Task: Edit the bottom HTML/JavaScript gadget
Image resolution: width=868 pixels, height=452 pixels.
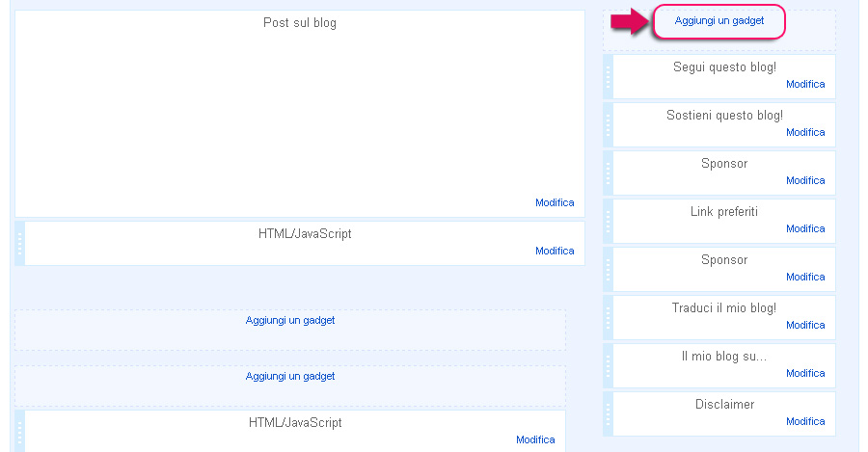Action: coord(535,439)
